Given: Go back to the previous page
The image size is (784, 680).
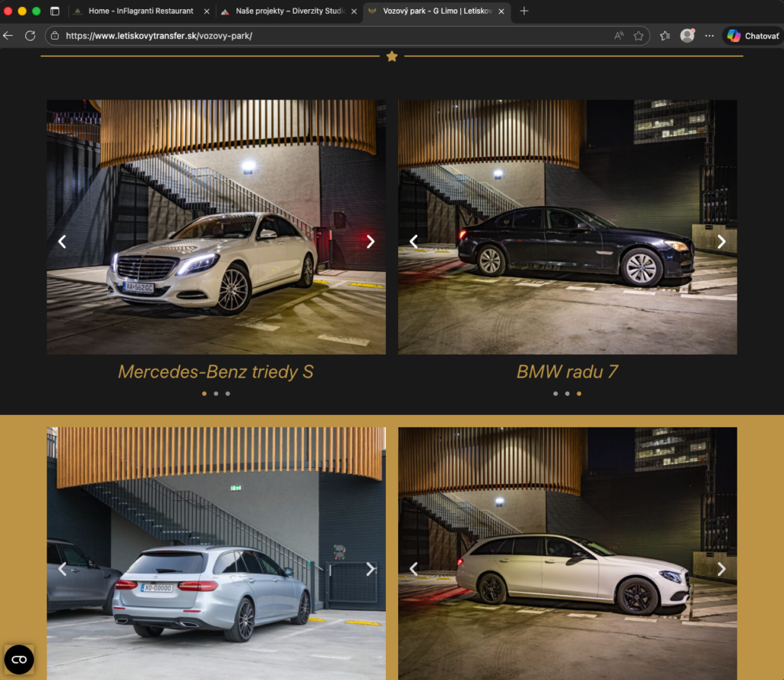Looking at the screenshot, I should 8,35.
